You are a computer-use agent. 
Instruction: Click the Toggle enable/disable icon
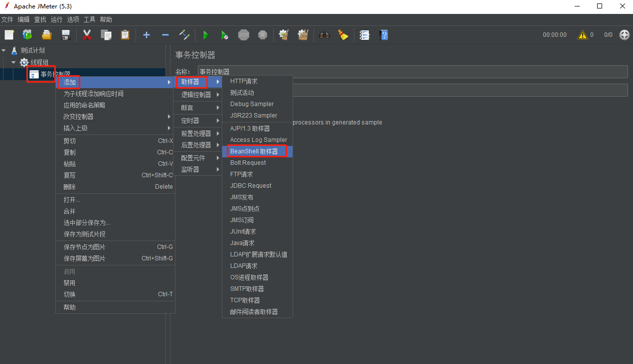(x=184, y=35)
